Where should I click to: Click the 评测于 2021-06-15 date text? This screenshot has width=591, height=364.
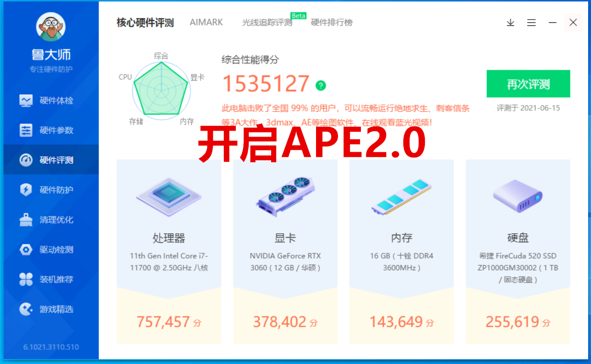point(528,108)
